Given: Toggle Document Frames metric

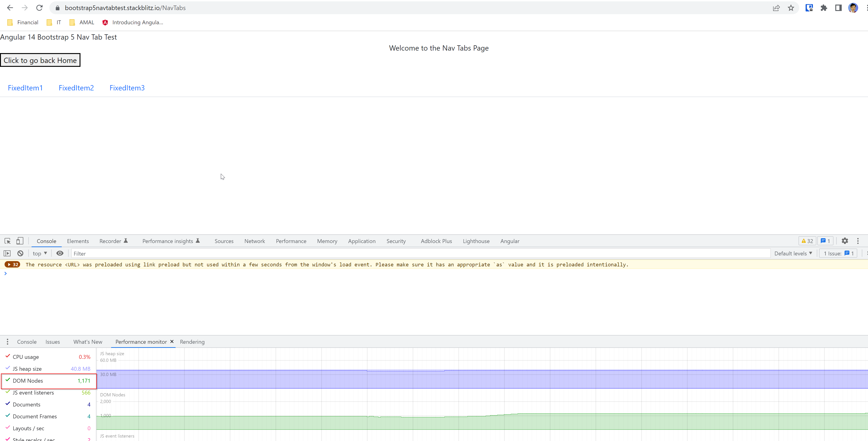Looking at the screenshot, I should pos(8,416).
